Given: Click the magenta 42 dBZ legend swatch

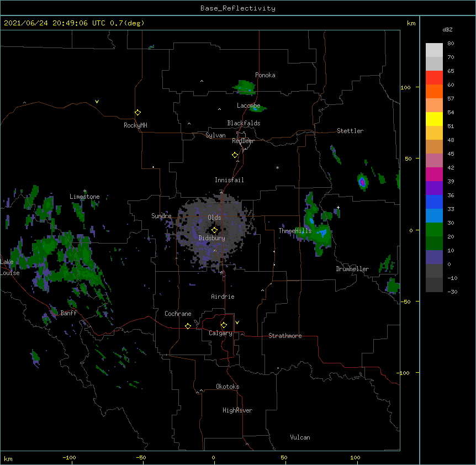Looking at the screenshot, I should [434, 174].
